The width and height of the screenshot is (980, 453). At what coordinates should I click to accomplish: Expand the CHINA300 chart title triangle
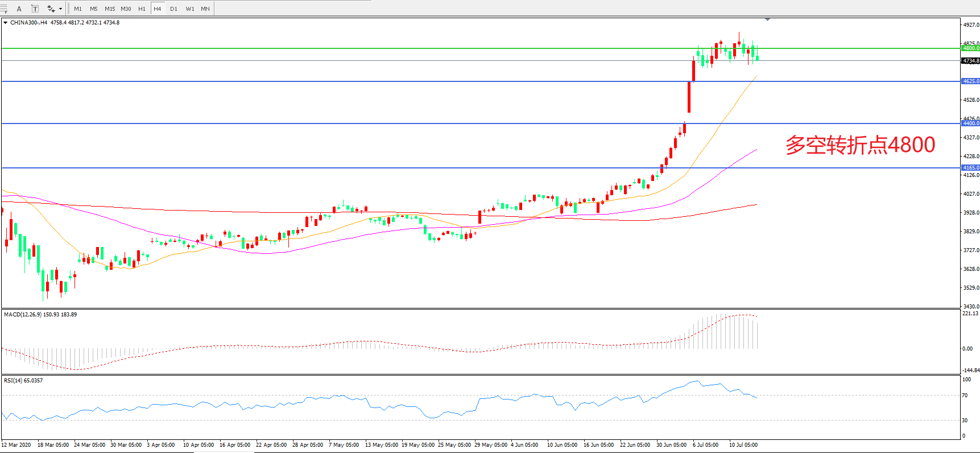pyautogui.click(x=6, y=23)
